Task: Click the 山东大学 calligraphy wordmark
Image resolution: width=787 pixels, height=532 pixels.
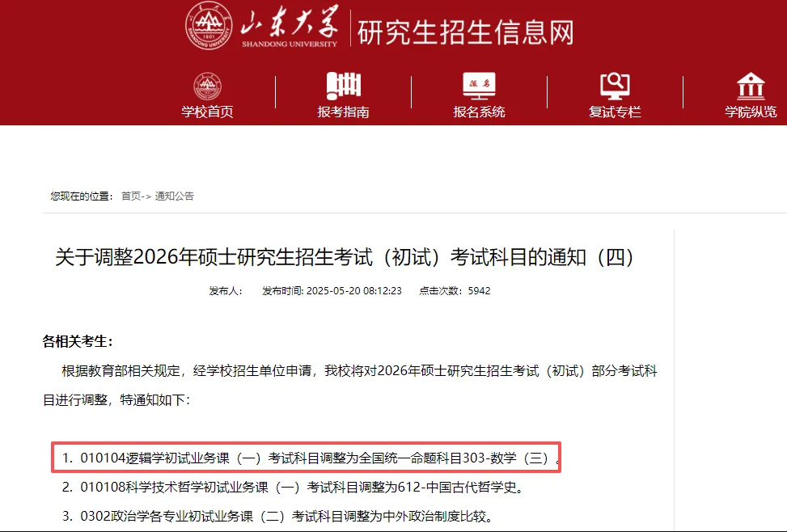Action: (290, 26)
